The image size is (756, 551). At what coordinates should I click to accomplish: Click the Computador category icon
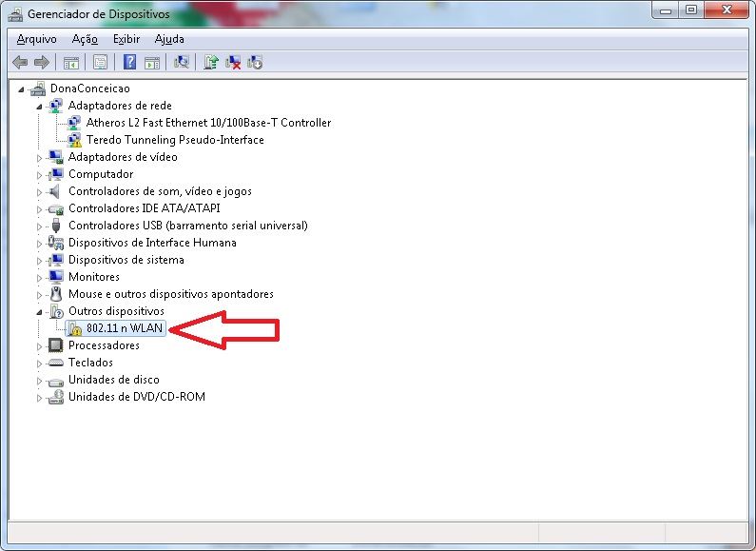coord(56,174)
